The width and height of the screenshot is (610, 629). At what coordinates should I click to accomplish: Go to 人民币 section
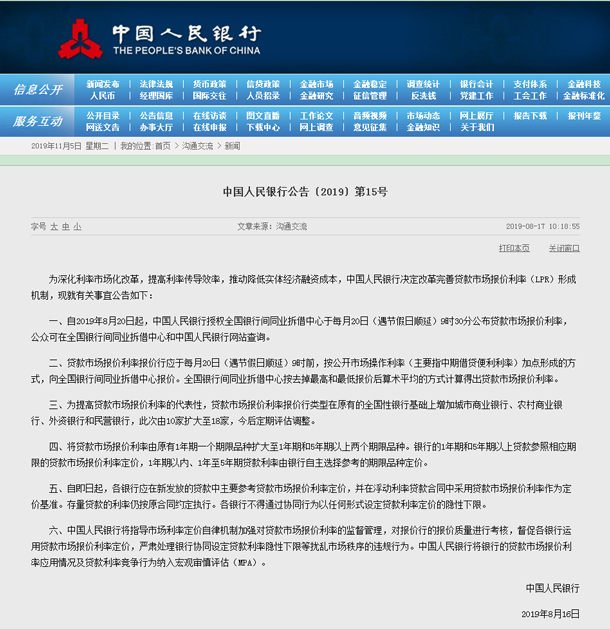pos(103,96)
